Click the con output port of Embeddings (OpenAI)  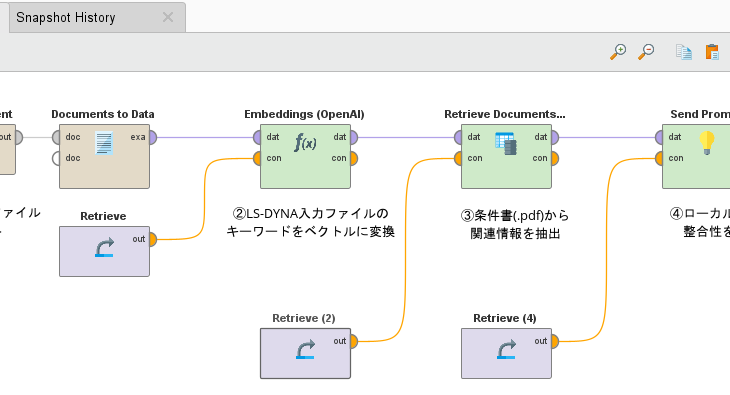click(353, 158)
